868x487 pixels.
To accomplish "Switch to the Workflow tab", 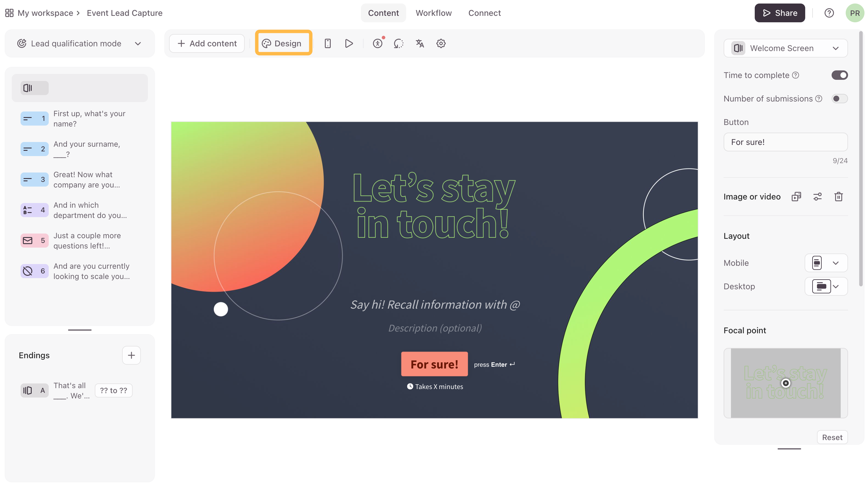I will (x=434, y=13).
